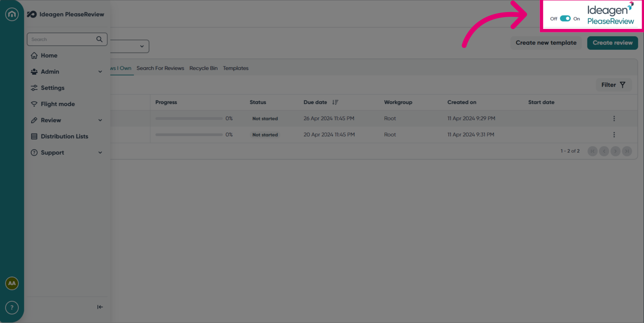Click the home icon in teal rail
Screen dimensions: 644x323
12,14
